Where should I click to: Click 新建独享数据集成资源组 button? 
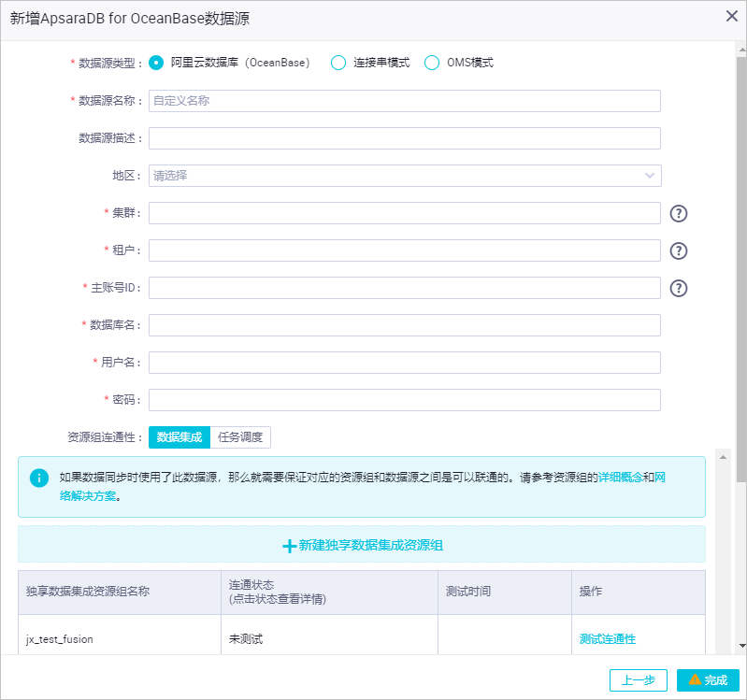pos(362,545)
